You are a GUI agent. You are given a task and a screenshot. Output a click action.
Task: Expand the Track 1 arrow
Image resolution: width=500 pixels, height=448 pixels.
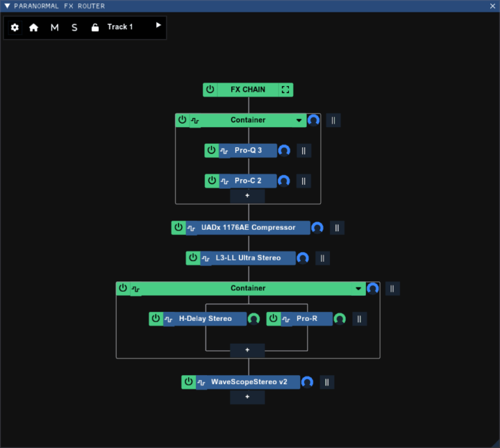(158, 25)
